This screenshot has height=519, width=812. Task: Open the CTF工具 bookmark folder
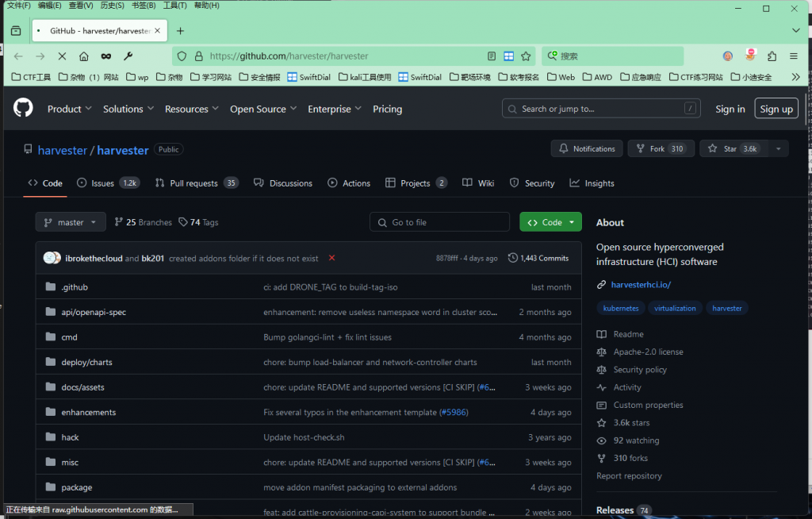coord(31,77)
